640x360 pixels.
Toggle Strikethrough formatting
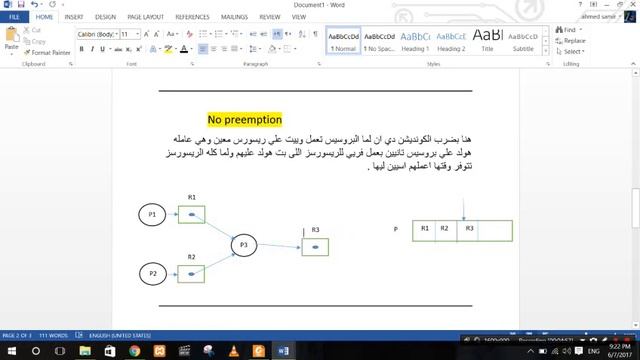point(118,49)
